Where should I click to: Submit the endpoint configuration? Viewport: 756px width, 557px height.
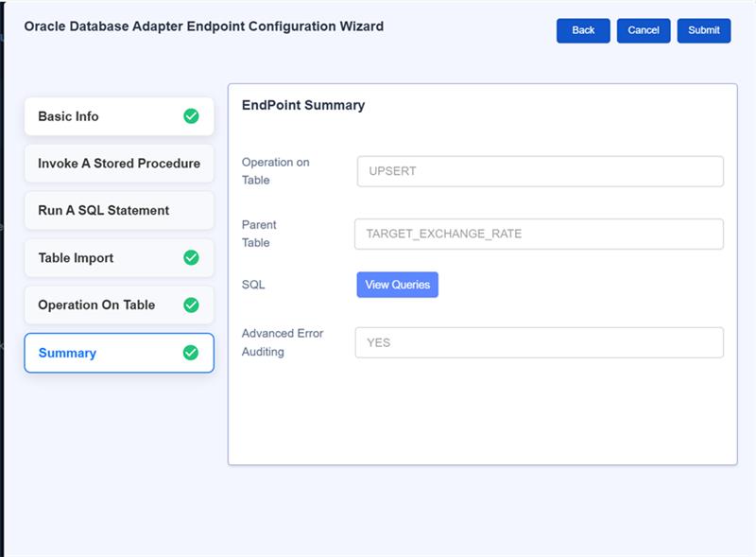[704, 30]
